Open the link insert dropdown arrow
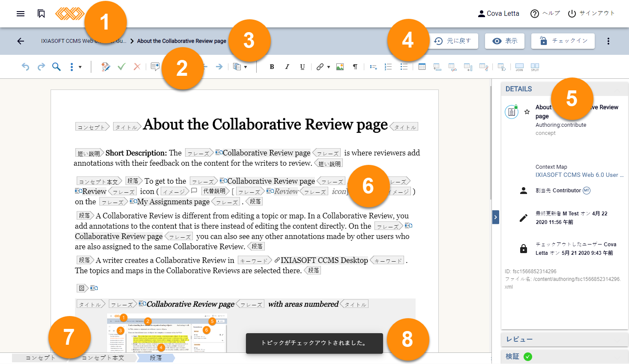 point(329,67)
